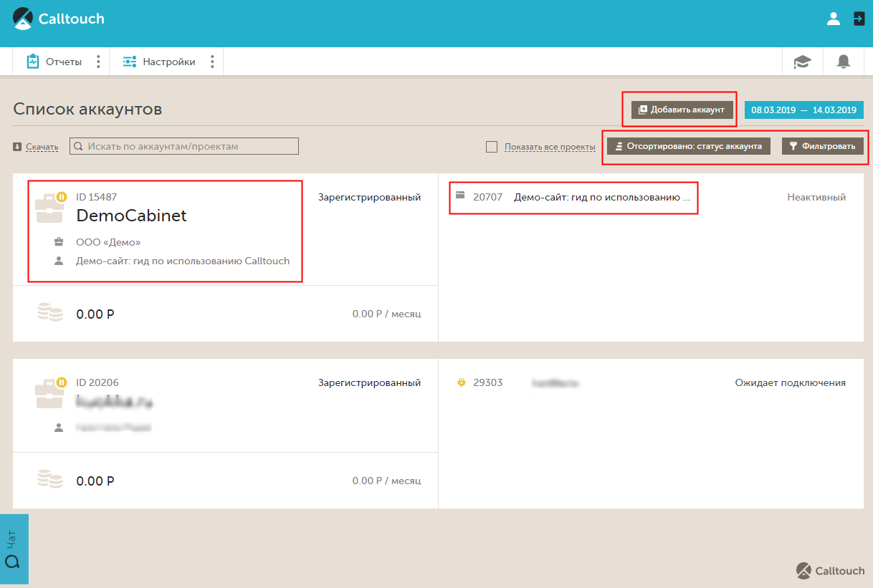
Task: Open sort dropdown Отсортировано: статус аккаунта
Action: pyautogui.click(x=689, y=146)
